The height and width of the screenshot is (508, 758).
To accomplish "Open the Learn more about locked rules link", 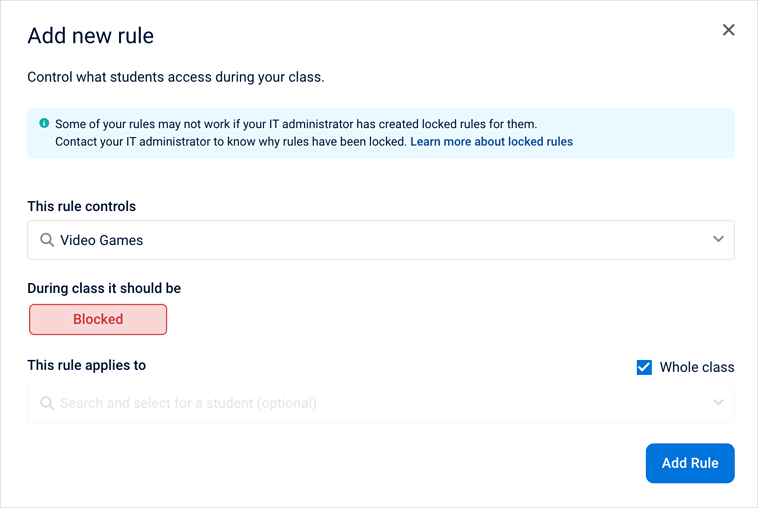I will [x=492, y=142].
